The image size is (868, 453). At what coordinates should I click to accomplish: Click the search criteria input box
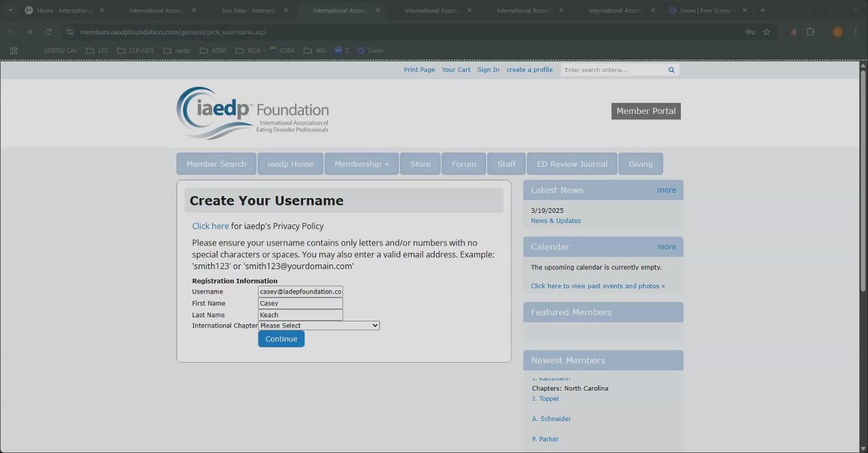[x=614, y=70]
